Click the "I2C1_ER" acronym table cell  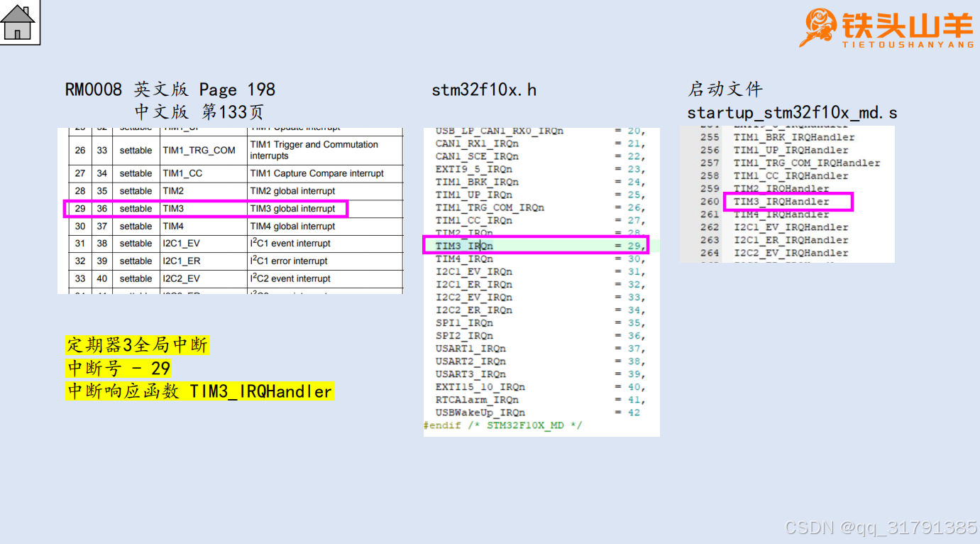point(182,261)
